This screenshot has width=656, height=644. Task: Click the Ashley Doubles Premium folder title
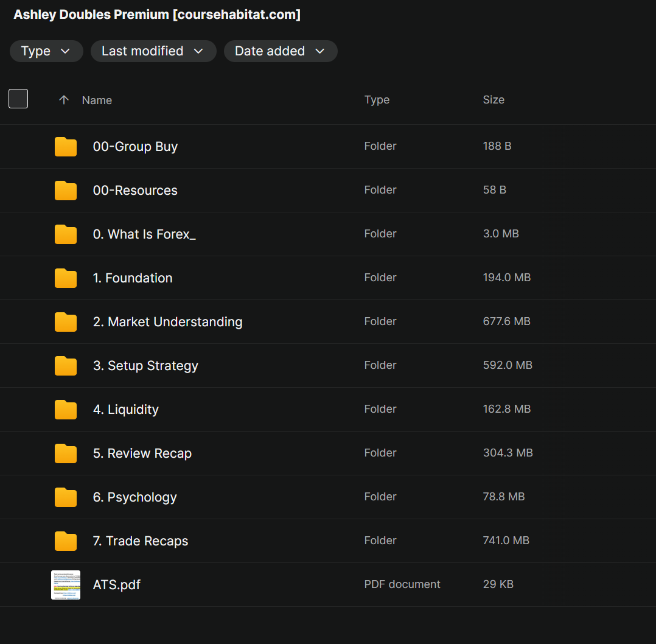click(157, 15)
